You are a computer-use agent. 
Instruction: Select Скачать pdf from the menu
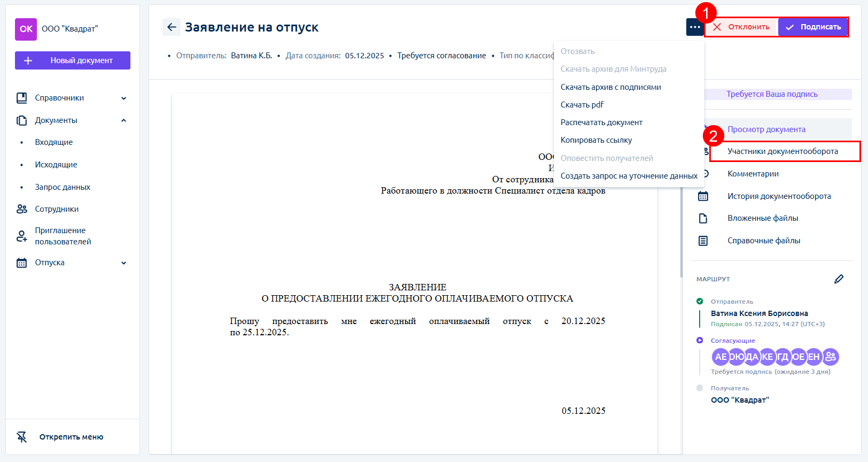point(582,105)
